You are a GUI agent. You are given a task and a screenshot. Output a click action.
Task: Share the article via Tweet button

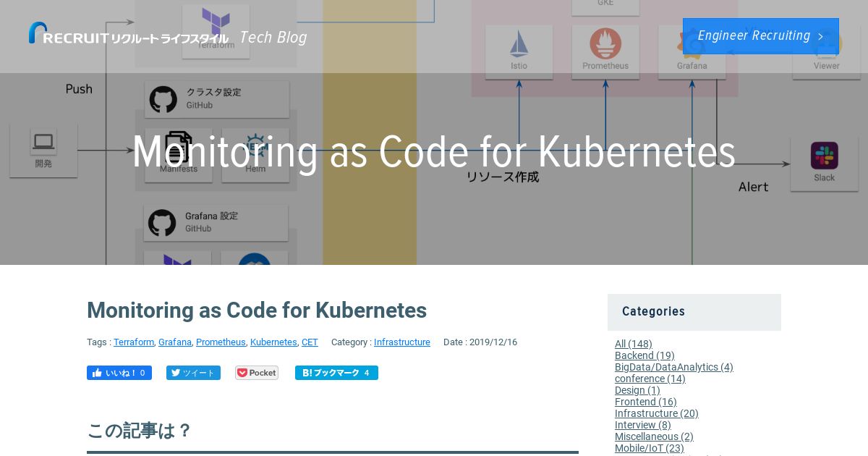193,373
